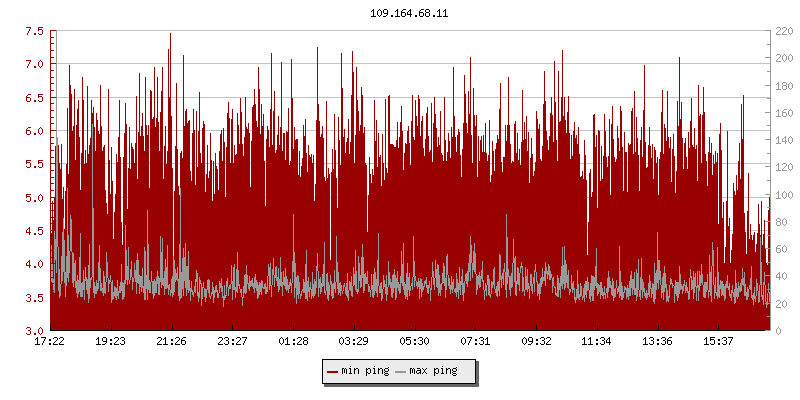Click the 17:22 time axis label

[x=50, y=341]
